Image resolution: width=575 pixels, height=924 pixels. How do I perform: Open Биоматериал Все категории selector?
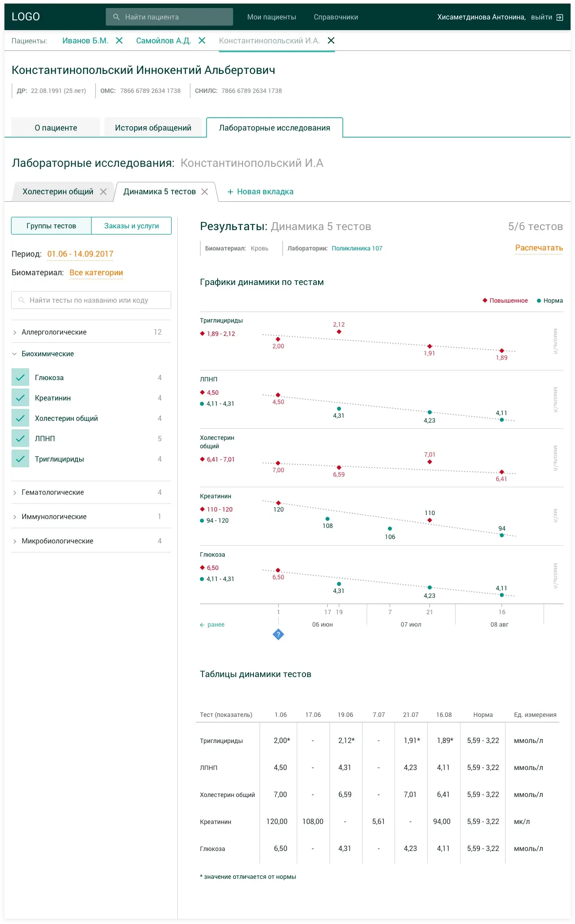96,273
